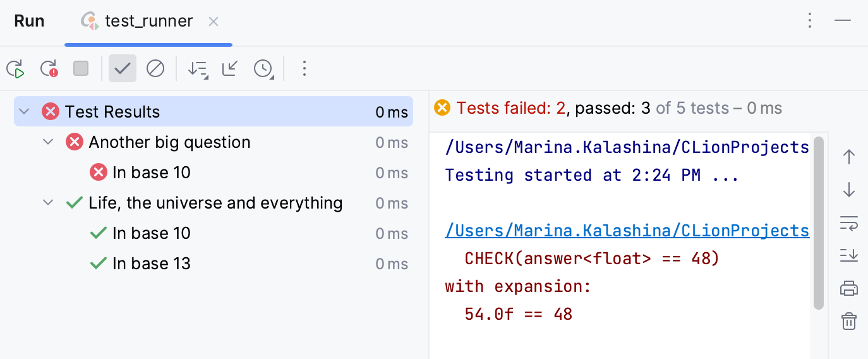The width and height of the screenshot is (868, 359).
Task: Click the Print console output icon
Action: point(849,288)
